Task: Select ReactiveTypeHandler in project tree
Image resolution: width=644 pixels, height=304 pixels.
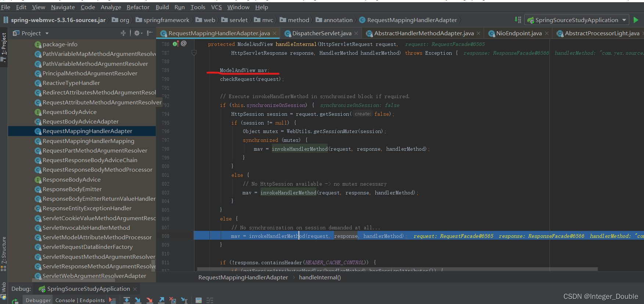Action: tap(82, 83)
